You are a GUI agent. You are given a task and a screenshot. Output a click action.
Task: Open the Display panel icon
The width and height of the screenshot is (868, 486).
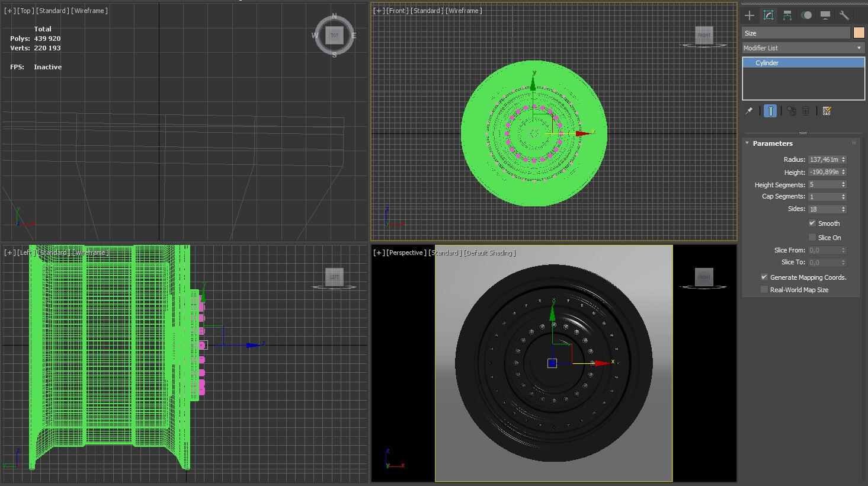[825, 15]
